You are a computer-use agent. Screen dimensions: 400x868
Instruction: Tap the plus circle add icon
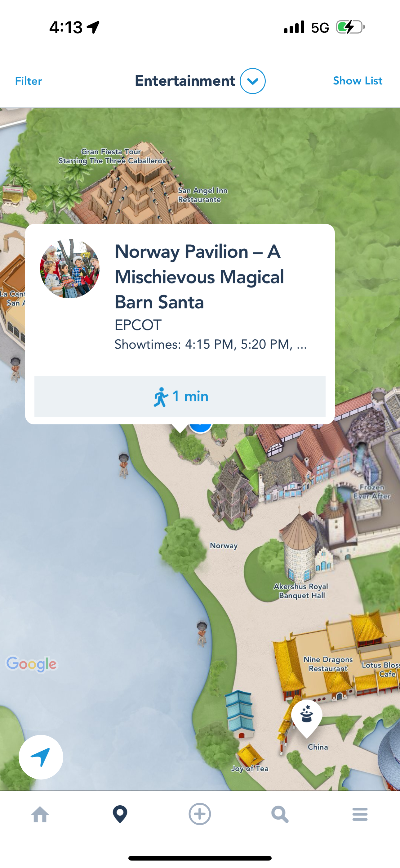pyautogui.click(x=200, y=814)
